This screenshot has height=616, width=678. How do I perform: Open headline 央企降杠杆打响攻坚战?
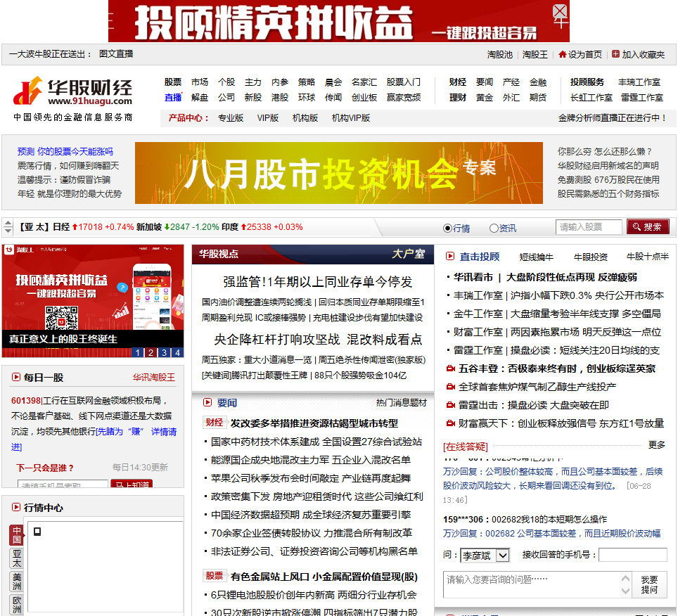(x=277, y=340)
